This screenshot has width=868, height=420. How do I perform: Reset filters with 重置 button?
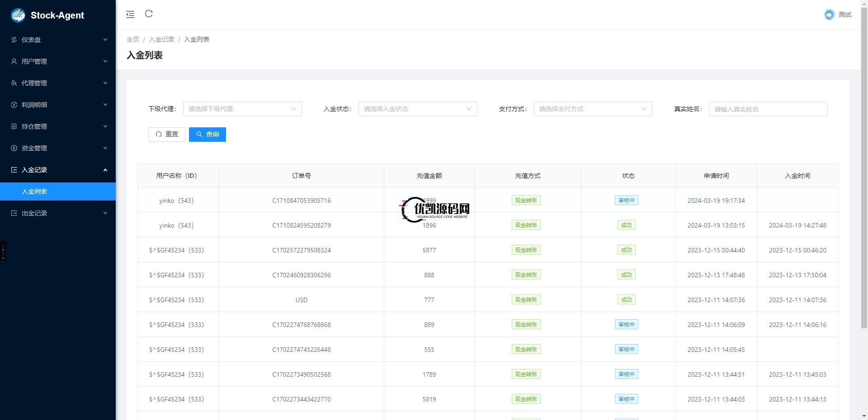pos(166,134)
